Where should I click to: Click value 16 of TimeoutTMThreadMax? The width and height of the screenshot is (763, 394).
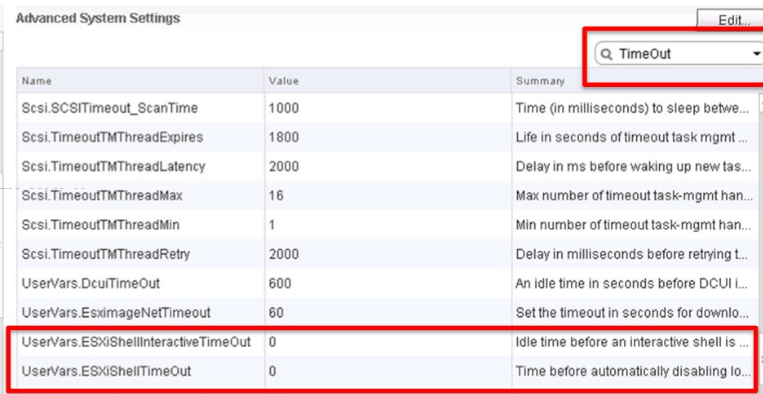[276, 196]
